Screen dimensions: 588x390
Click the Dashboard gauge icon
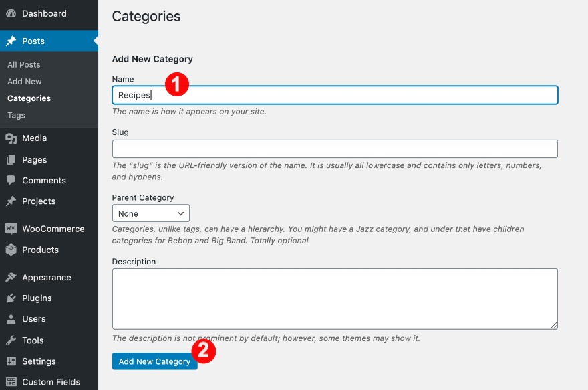point(11,13)
